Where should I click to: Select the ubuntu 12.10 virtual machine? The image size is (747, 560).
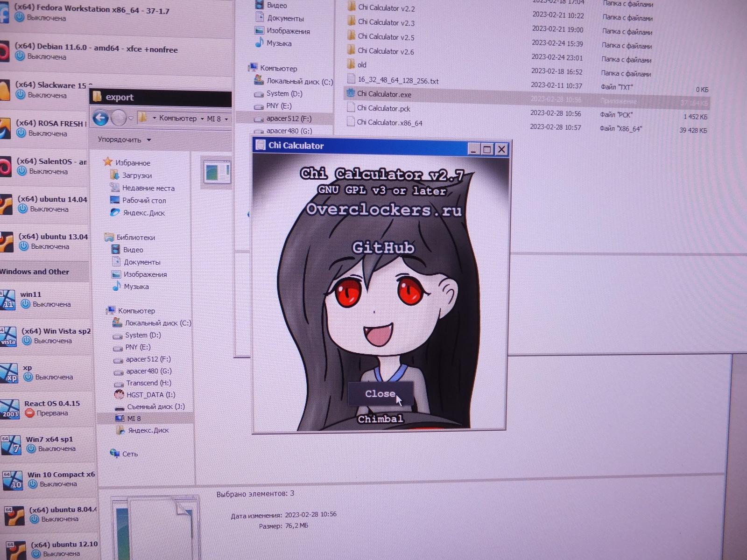49,549
